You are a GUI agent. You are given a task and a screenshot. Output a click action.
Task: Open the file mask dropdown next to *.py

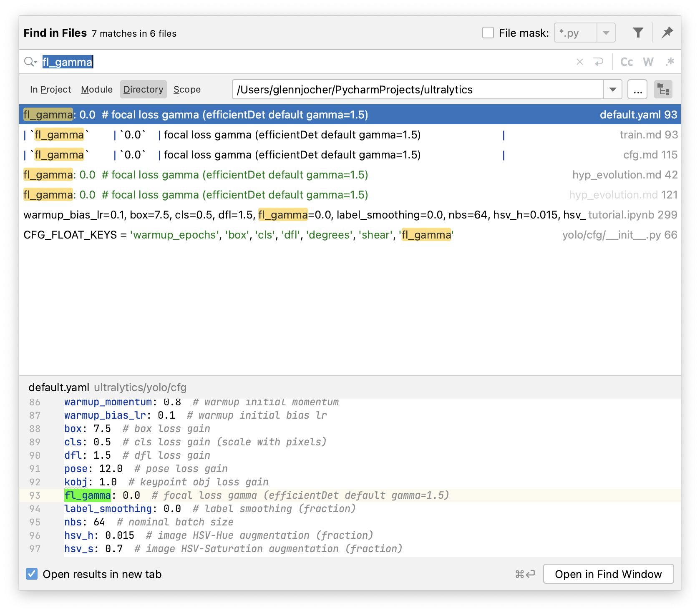click(606, 32)
